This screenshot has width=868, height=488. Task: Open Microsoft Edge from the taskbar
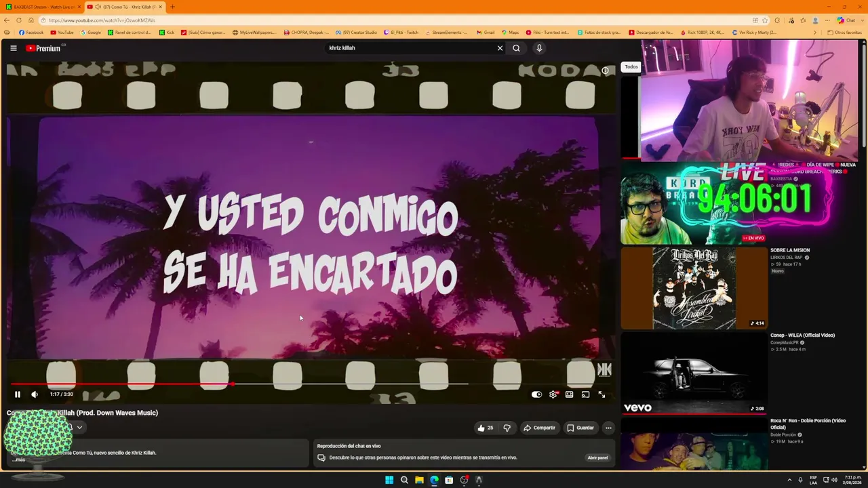[x=434, y=480]
